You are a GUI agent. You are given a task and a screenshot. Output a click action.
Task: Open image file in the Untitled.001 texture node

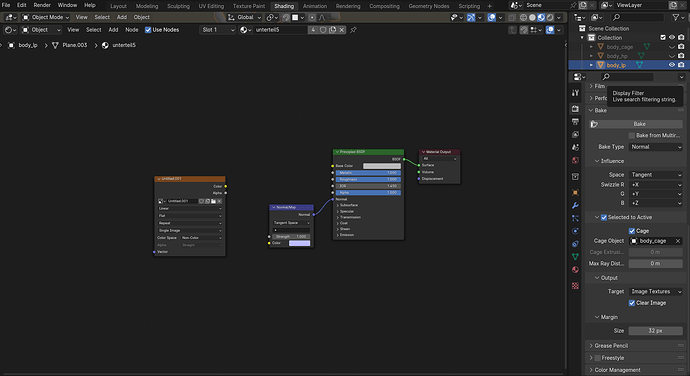(213, 201)
